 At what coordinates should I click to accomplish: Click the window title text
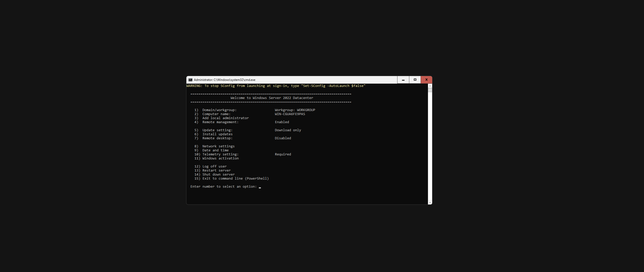224,80
